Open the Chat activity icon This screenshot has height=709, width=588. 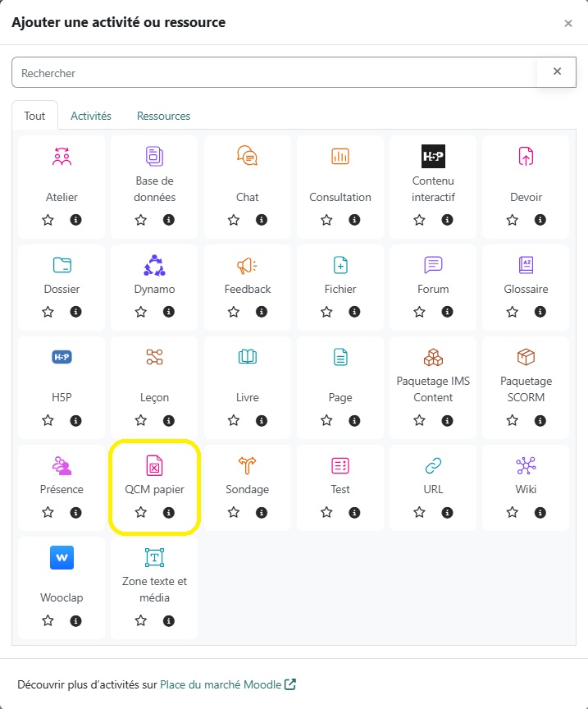click(247, 157)
